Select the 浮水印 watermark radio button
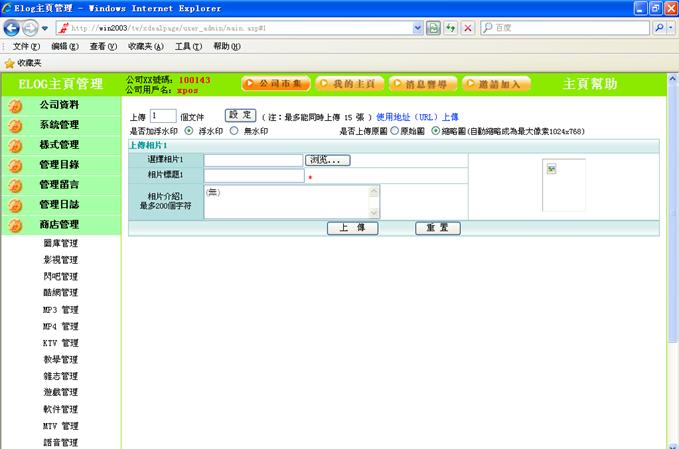679x449 pixels. (189, 131)
